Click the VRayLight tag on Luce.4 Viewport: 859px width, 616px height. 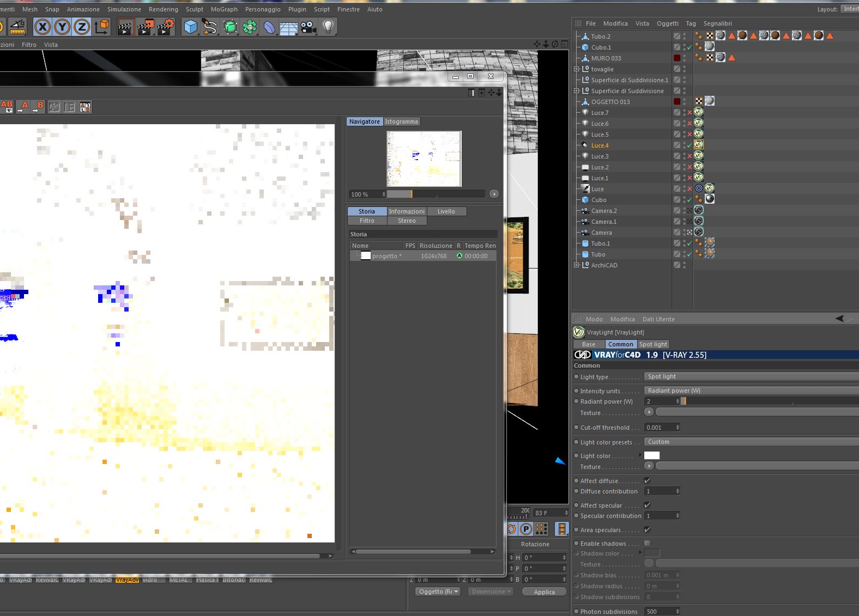click(699, 145)
